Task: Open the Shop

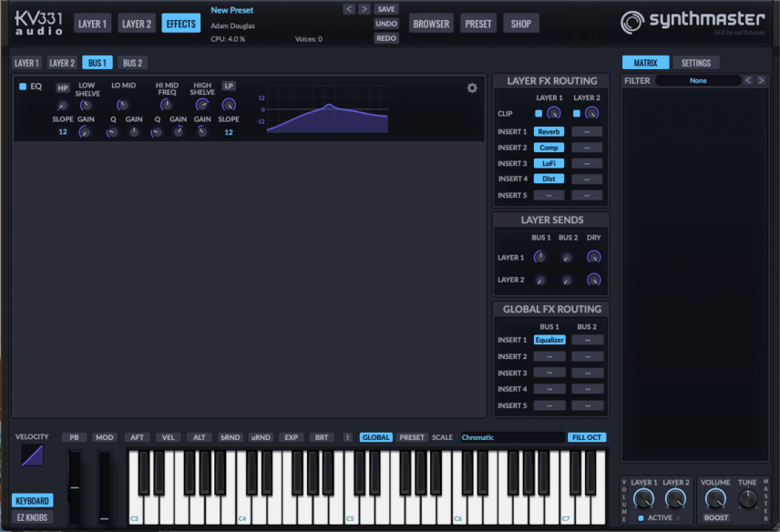Action: 521,24
